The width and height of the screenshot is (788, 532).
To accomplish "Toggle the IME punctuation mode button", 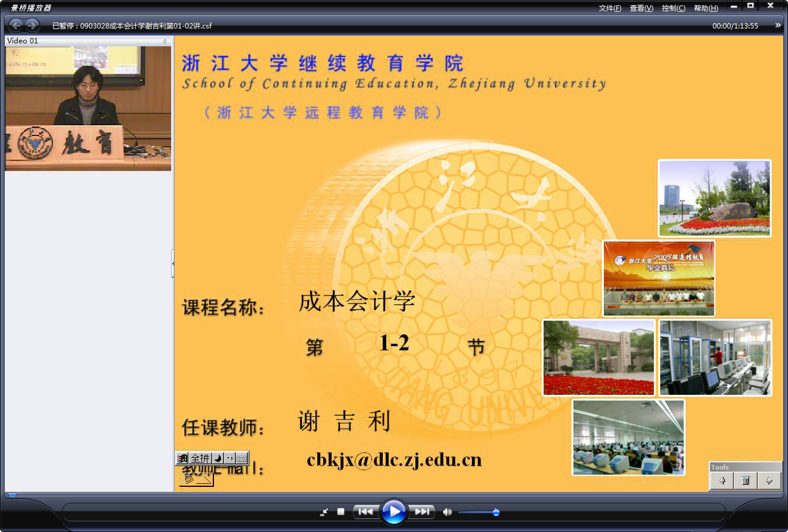I will point(229,458).
